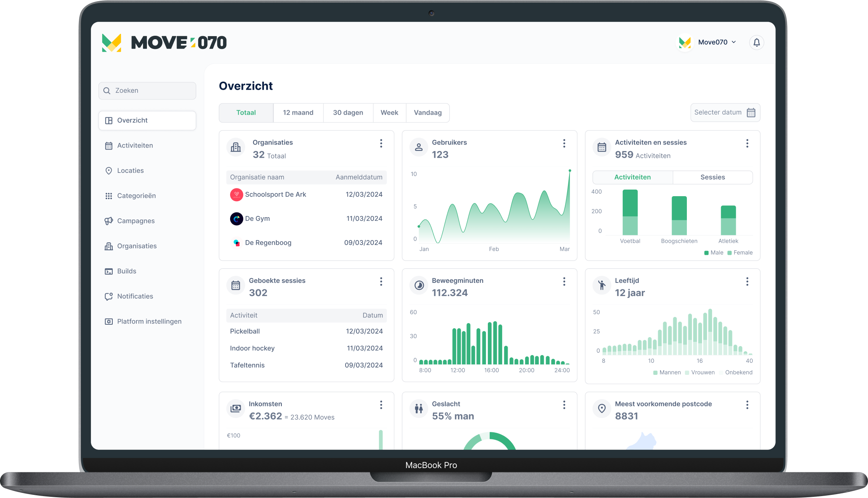Open Platform instellingen in sidebar
Viewport: 868px width, 498px height.
[x=149, y=322]
